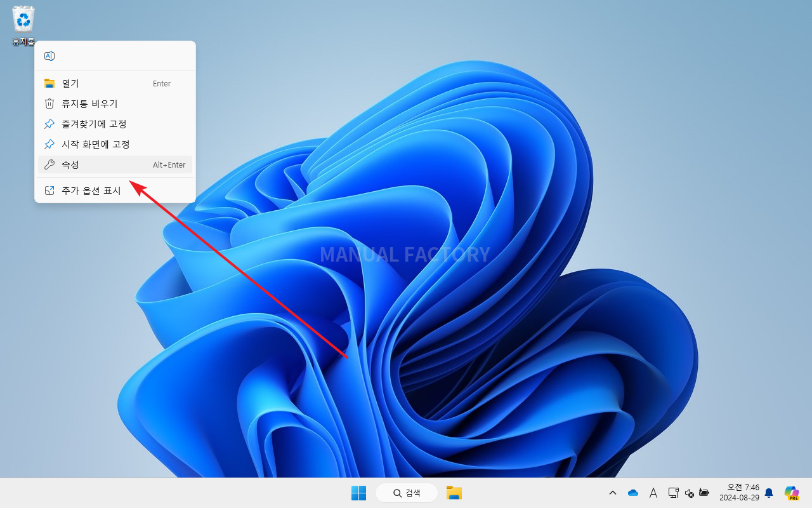Image resolution: width=812 pixels, height=508 pixels.
Task: Click the muted volume tray icon
Action: [690, 493]
